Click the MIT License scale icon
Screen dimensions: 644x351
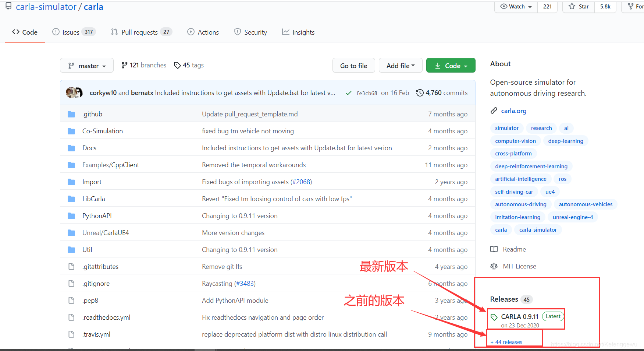tap(494, 266)
